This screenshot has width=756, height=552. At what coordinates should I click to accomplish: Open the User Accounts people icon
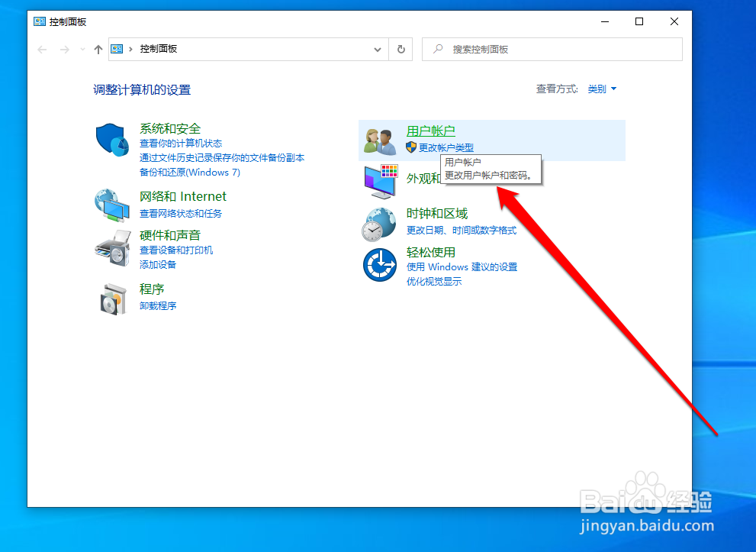click(381, 141)
